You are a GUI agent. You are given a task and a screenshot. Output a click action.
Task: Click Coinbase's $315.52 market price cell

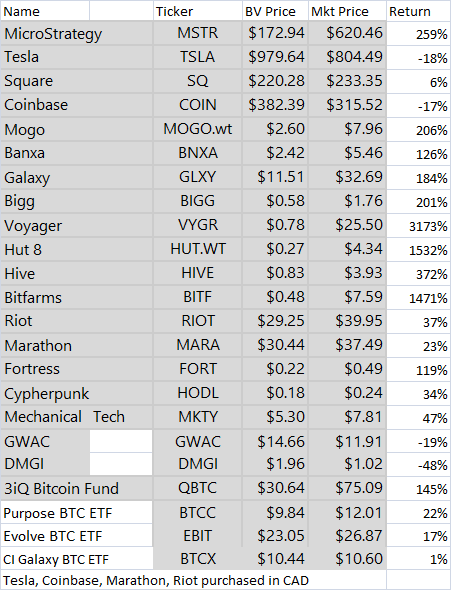[x=348, y=105]
